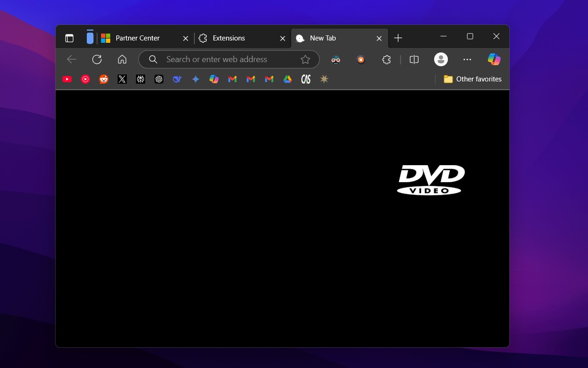Open the YouTube Music favorite
This screenshot has width=588, height=368.
point(85,79)
